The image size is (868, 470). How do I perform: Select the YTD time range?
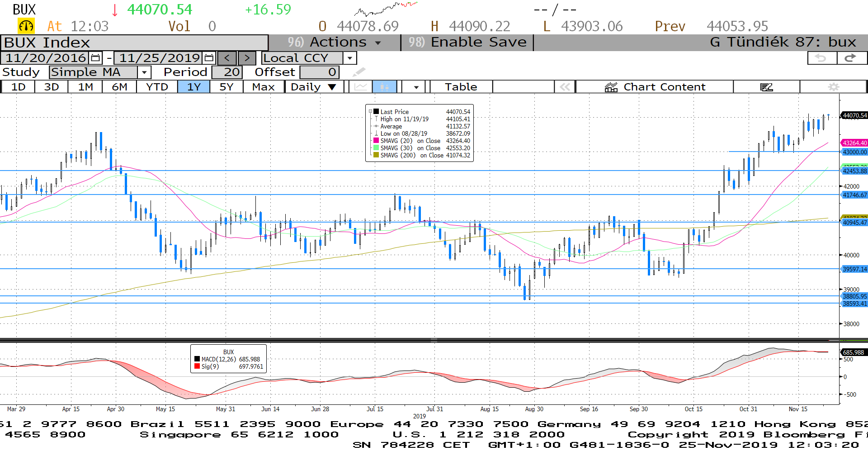coord(157,87)
